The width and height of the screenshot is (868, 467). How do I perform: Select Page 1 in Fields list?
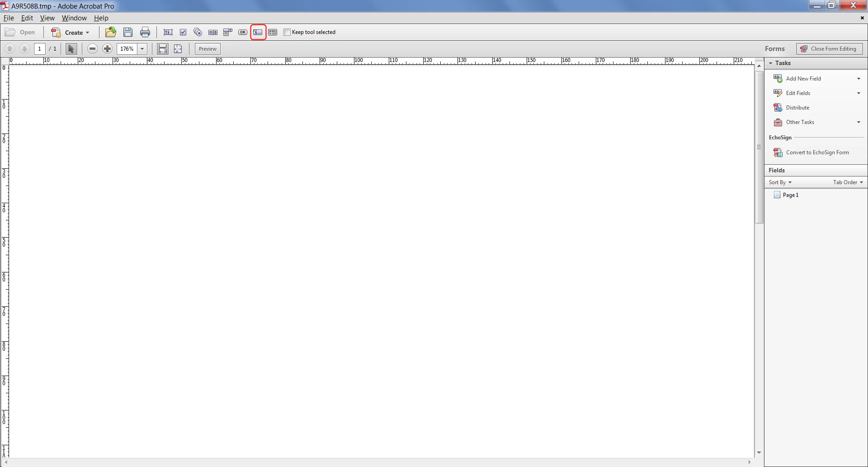pyautogui.click(x=791, y=195)
